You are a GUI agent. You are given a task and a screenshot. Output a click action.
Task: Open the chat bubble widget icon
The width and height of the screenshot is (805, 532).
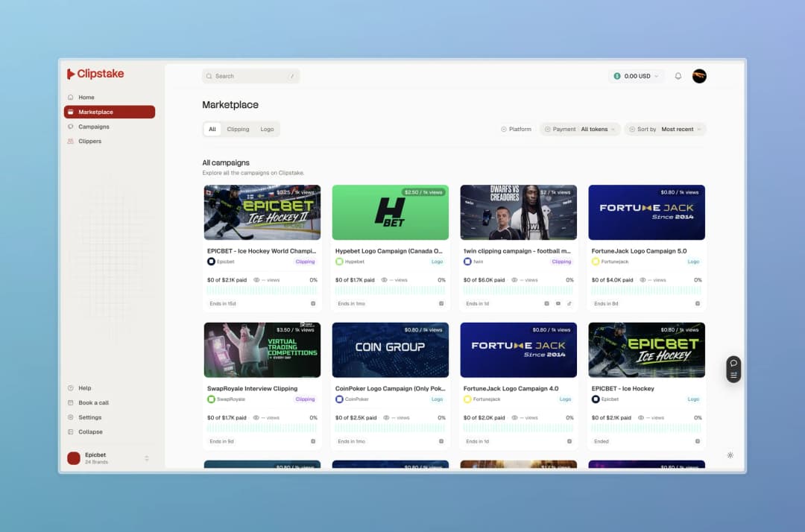(x=733, y=363)
